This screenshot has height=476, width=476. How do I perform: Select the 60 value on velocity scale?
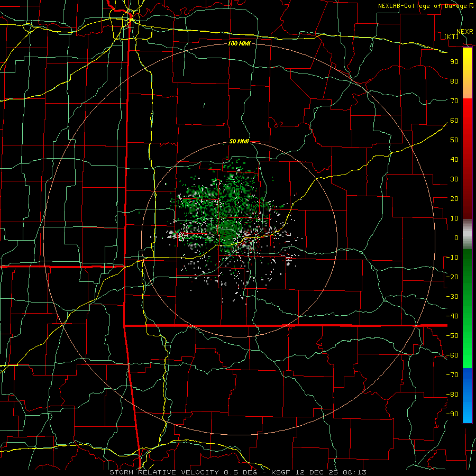click(454, 120)
